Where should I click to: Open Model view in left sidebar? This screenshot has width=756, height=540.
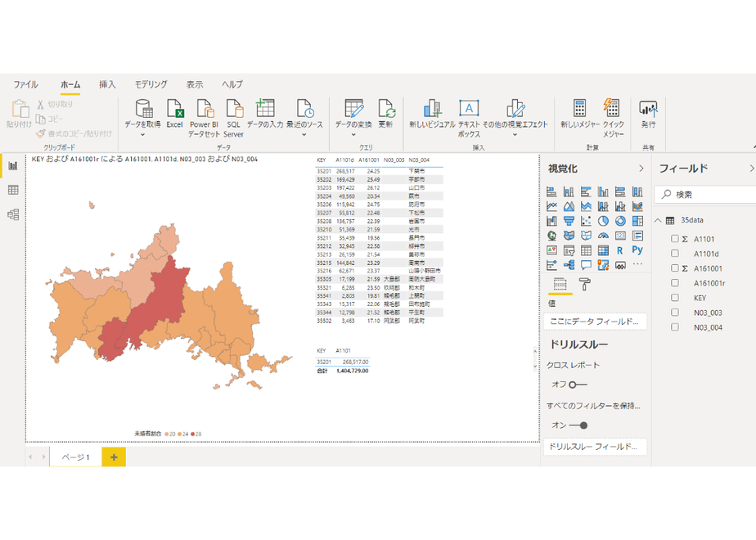tap(13, 214)
